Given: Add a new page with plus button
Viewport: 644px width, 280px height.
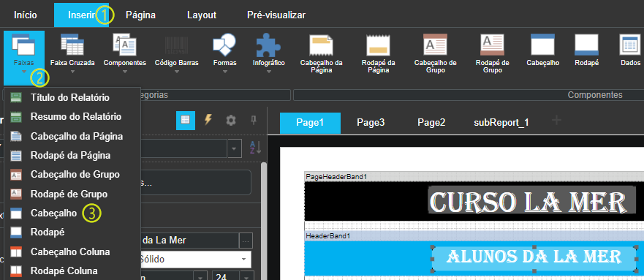Looking at the screenshot, I should 556,121.
